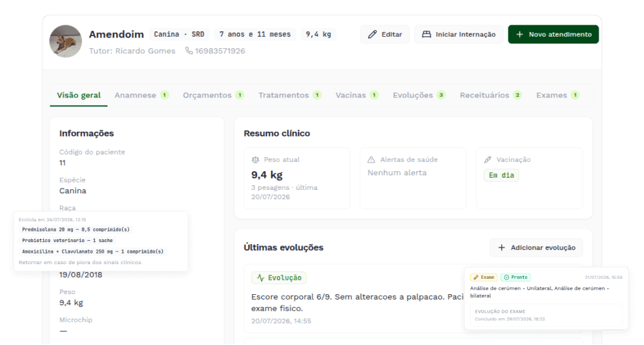Open the Receituários tab
Viewport: 644px width, 345px height.
pyautogui.click(x=490, y=95)
